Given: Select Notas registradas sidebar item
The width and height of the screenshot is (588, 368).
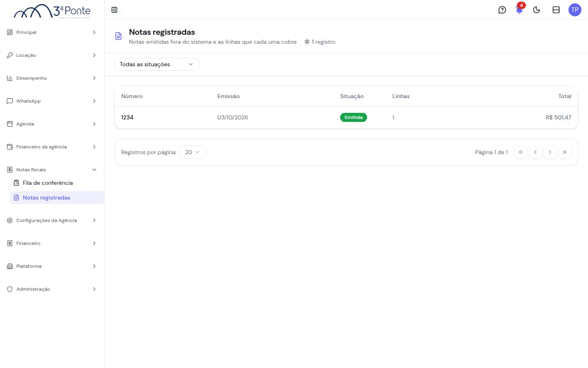Looking at the screenshot, I should pos(57,197).
